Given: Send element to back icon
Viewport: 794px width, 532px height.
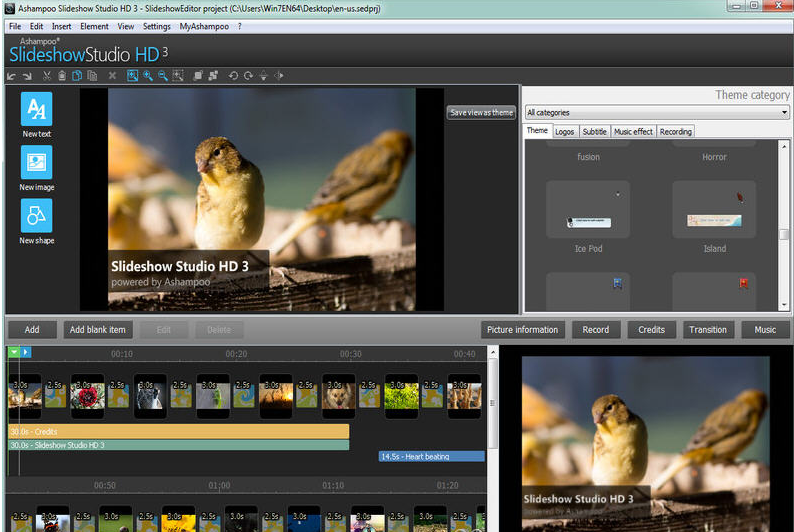Looking at the screenshot, I should 213,76.
